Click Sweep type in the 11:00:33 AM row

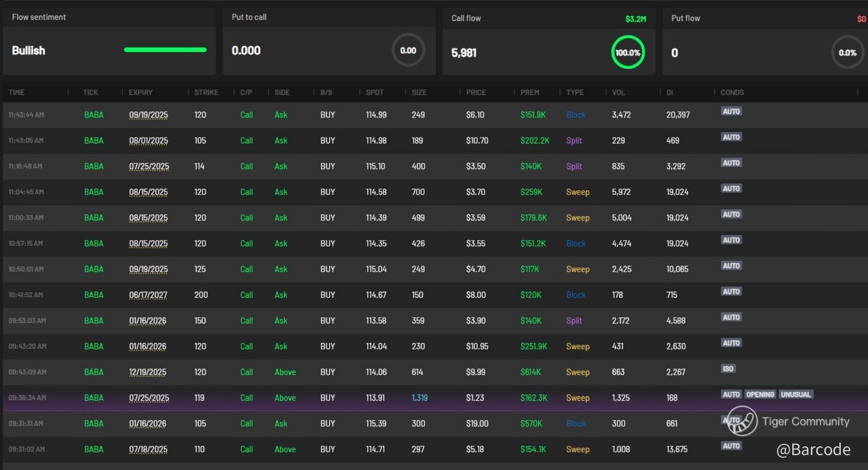coord(578,218)
